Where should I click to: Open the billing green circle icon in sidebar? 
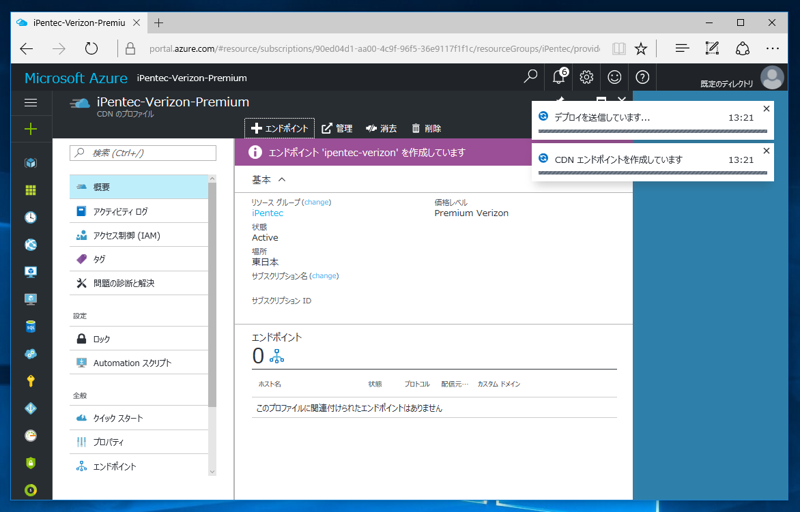point(31,490)
